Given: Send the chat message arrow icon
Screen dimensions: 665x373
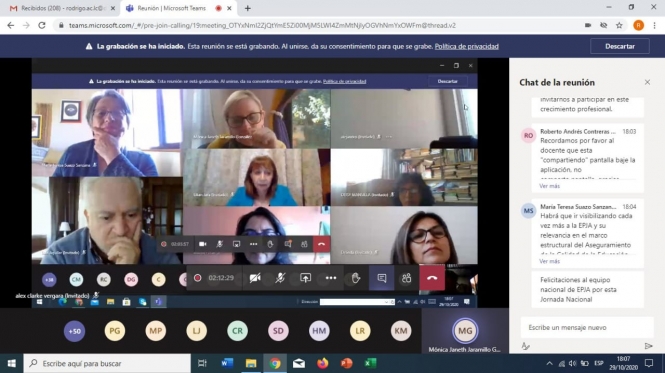Looking at the screenshot, I should pyautogui.click(x=648, y=346).
